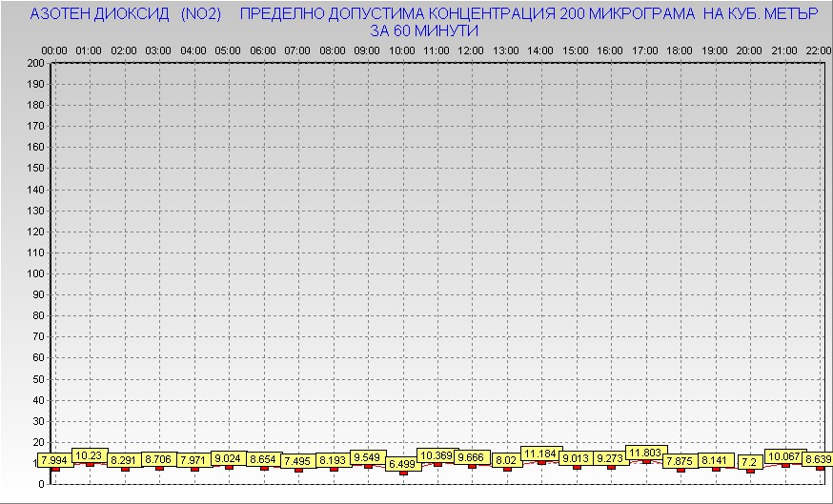Click the 50 y-axis label
Screen dimensions: 833x504
[39, 379]
